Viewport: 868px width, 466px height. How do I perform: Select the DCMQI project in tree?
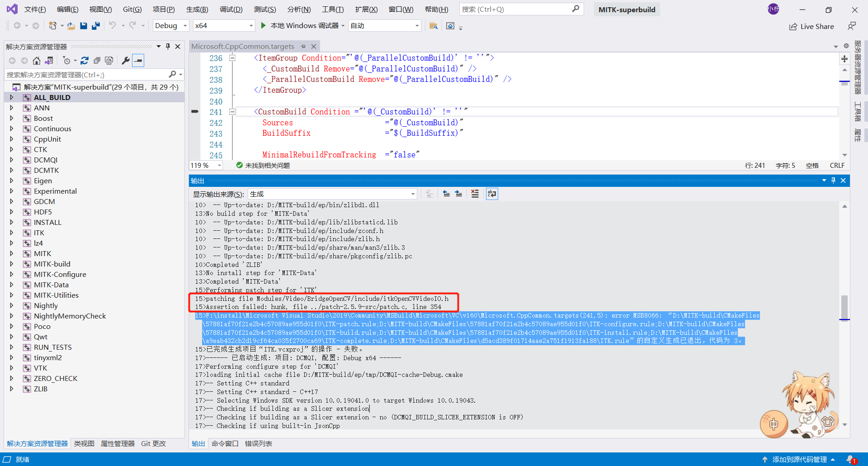pos(46,160)
